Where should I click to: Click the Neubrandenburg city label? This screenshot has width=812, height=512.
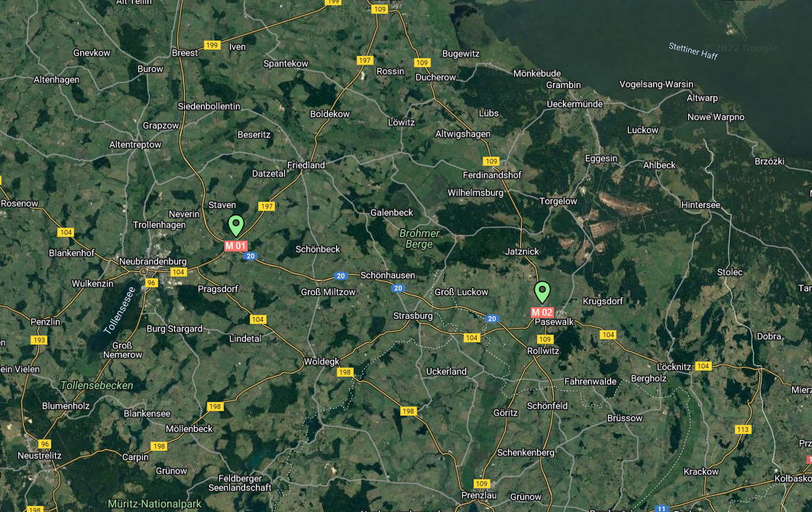tap(153, 261)
